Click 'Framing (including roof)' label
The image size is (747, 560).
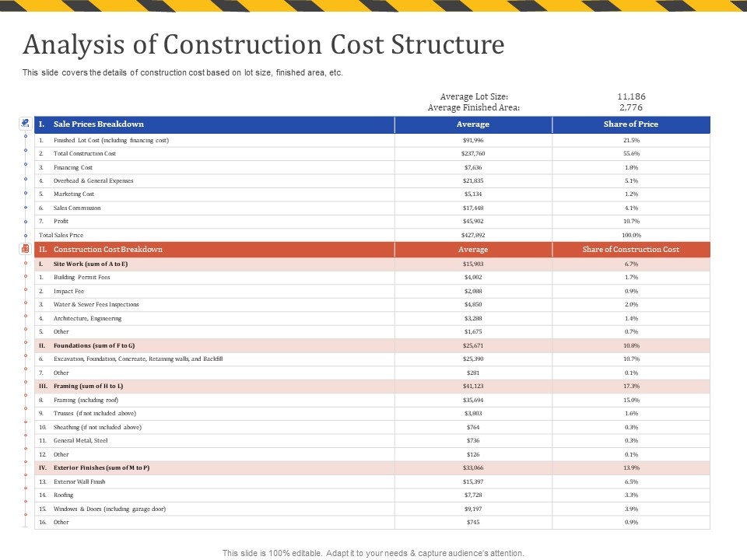click(x=86, y=401)
